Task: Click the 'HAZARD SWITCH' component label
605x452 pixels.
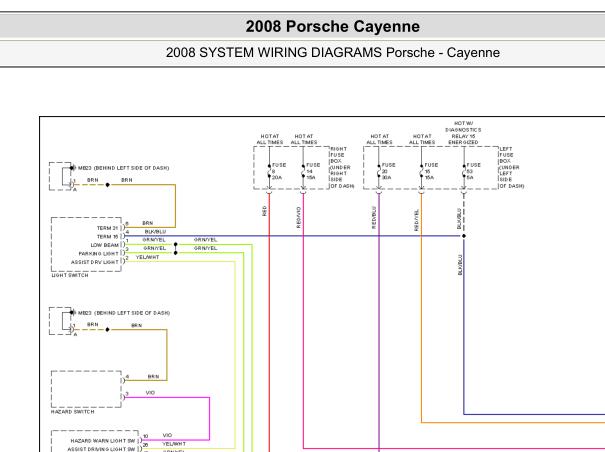Action: pos(73,412)
